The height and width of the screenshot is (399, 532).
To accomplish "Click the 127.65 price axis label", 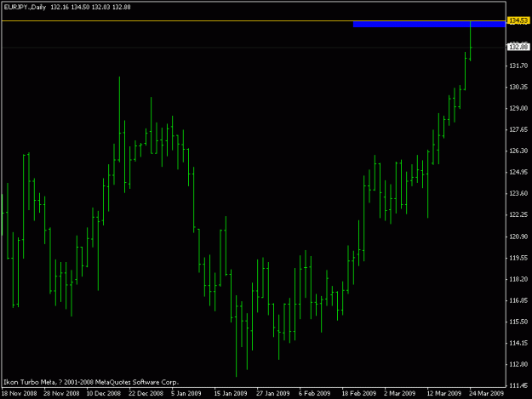I will [x=518, y=129].
